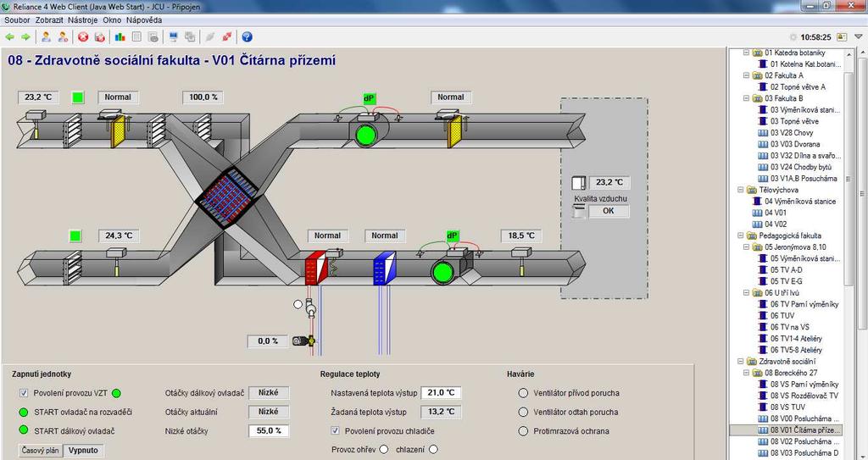Click the stacked windows toolbar icon

pyautogui.click(x=190, y=37)
